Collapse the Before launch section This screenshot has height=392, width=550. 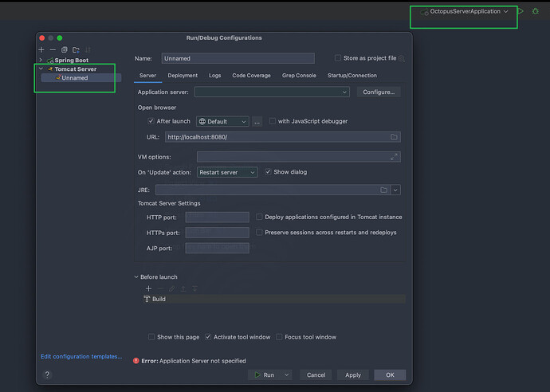tap(136, 276)
